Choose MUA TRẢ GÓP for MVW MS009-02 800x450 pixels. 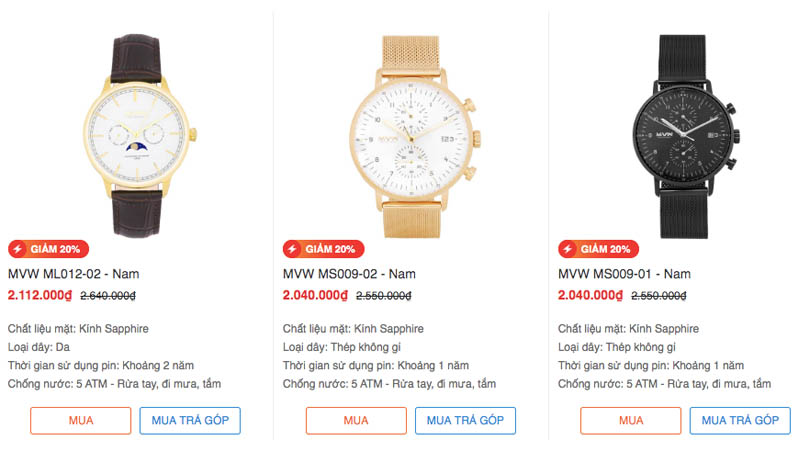tap(465, 420)
